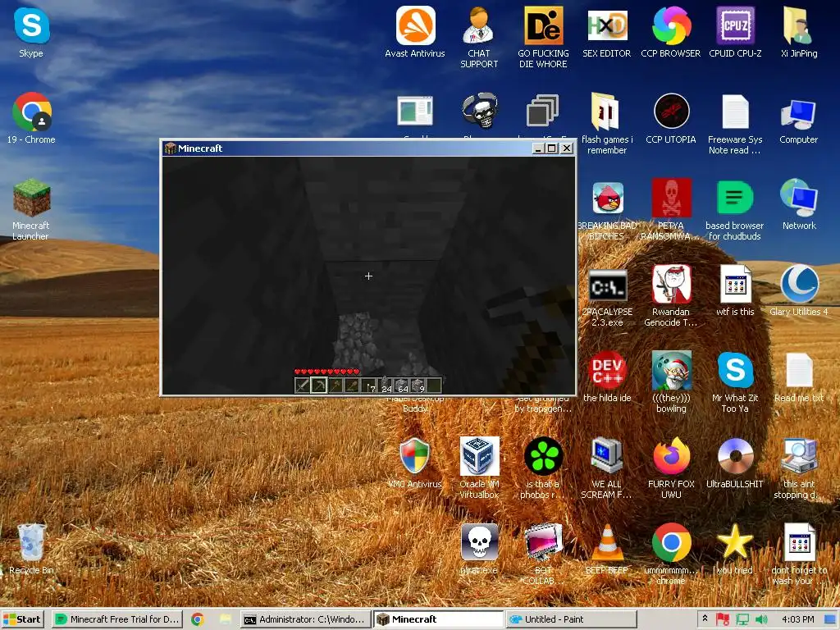Select the empty last hotbar slot
Image resolution: width=840 pixels, height=630 pixels.
(435, 386)
